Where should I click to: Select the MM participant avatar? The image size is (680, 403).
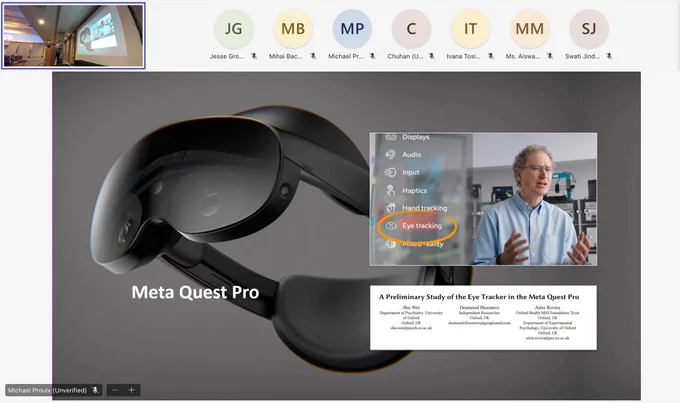[x=530, y=29]
